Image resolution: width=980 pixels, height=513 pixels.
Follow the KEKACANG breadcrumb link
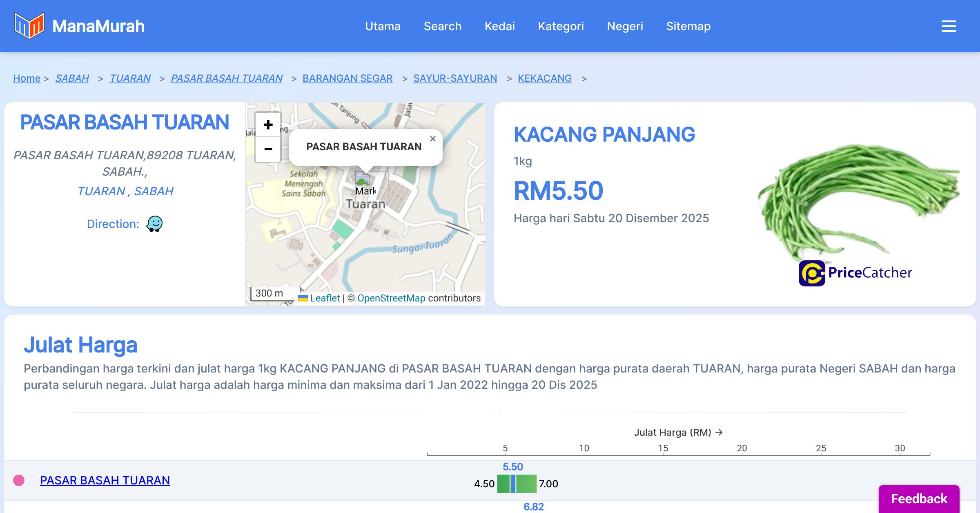544,78
